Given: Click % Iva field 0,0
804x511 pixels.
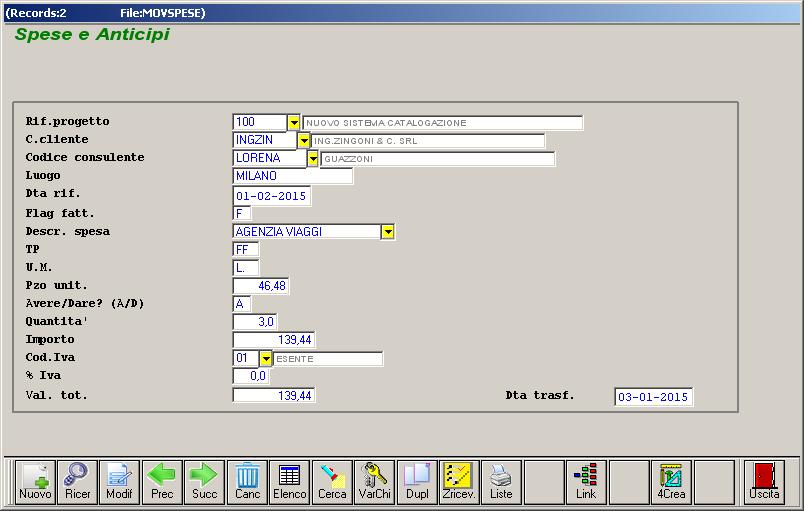Looking at the screenshot, I should [x=251, y=376].
